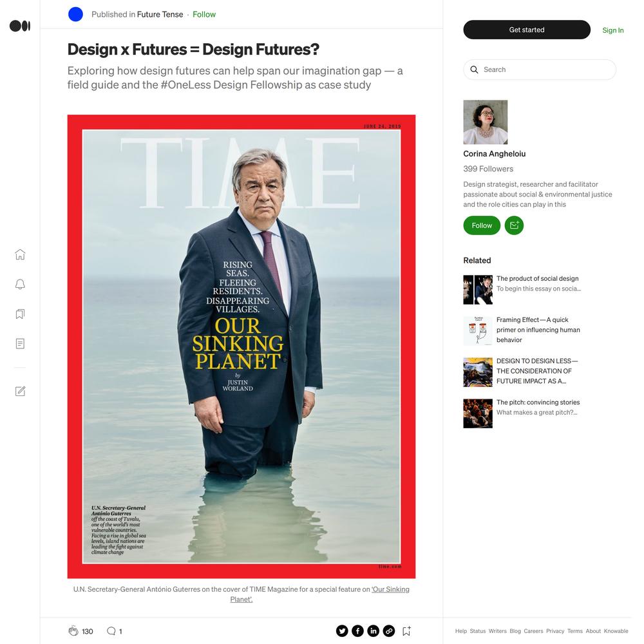Open the responses comment bubble
Screen dimensions: 644x644
[x=111, y=631]
